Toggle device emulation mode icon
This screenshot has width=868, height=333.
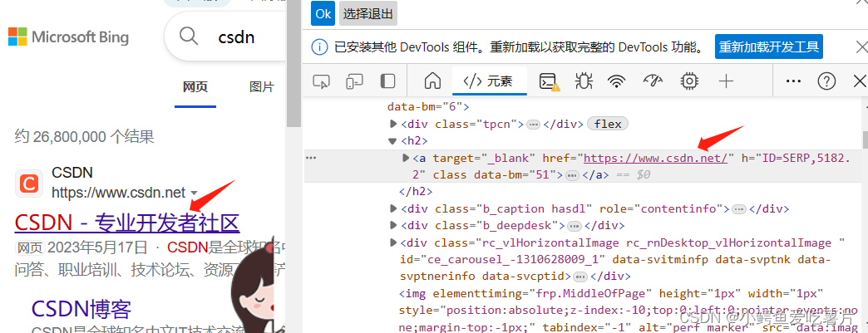[x=353, y=82]
